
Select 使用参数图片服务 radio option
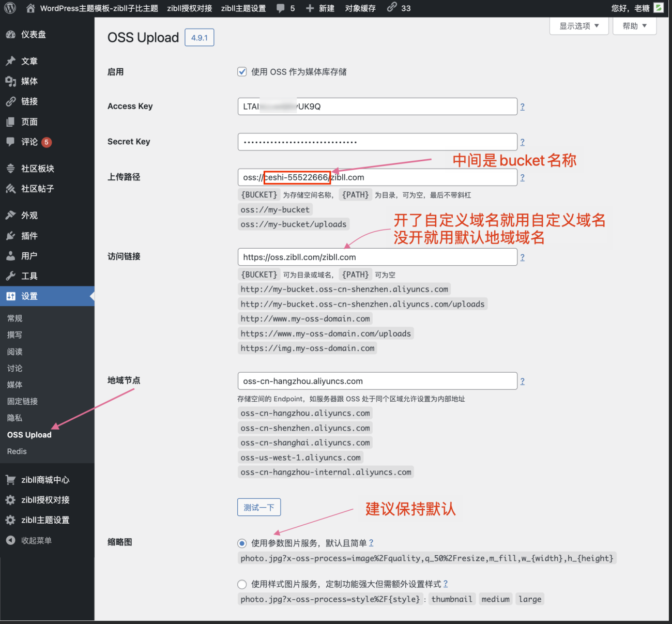(x=242, y=543)
